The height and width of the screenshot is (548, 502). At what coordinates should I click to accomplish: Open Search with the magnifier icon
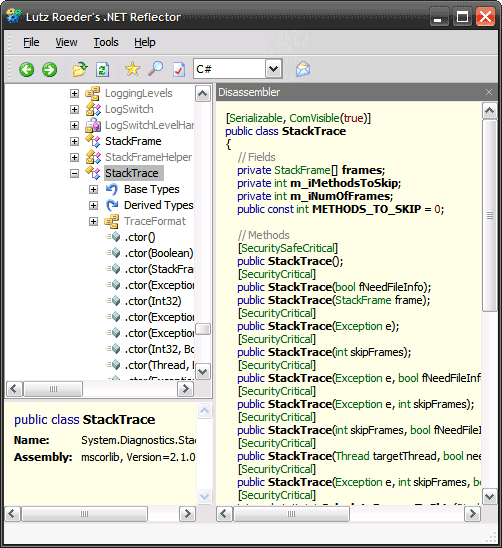pos(155,69)
